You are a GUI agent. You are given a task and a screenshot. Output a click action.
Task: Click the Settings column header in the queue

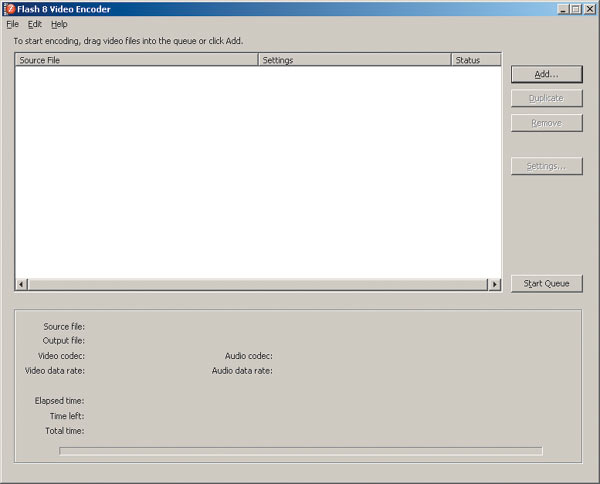coord(354,60)
